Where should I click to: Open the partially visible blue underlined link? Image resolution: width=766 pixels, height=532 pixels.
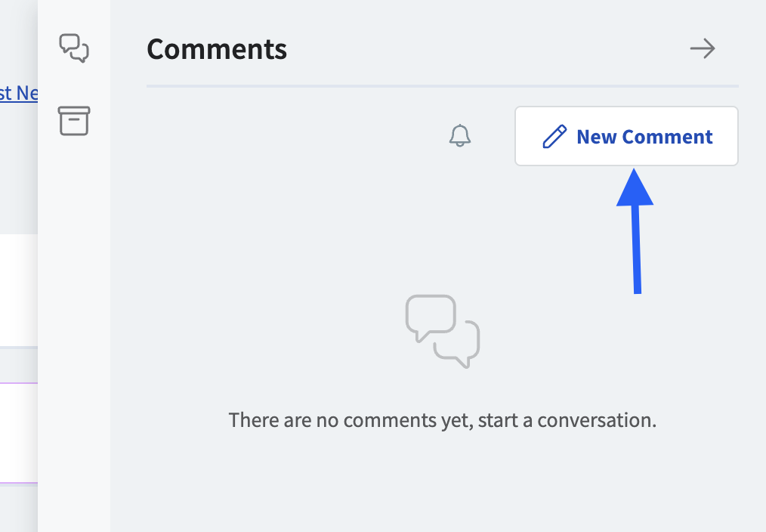19,93
